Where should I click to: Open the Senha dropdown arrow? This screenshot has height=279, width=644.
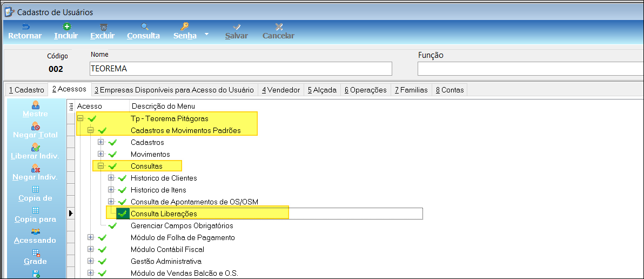tap(206, 34)
